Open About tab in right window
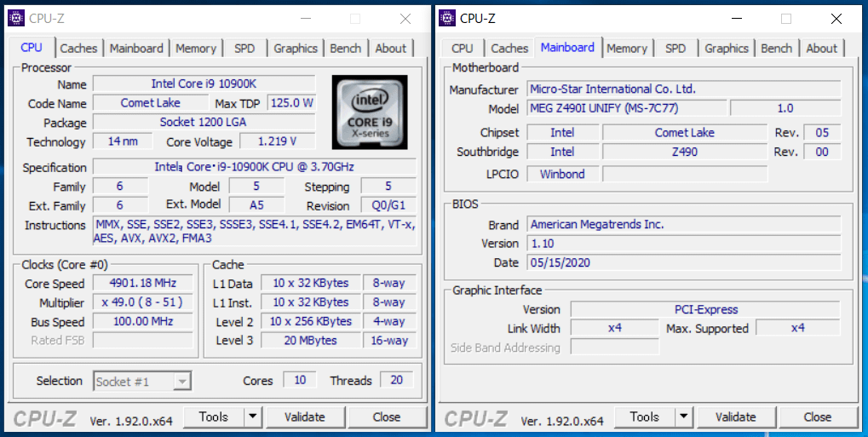The width and height of the screenshot is (868, 437). pos(822,49)
